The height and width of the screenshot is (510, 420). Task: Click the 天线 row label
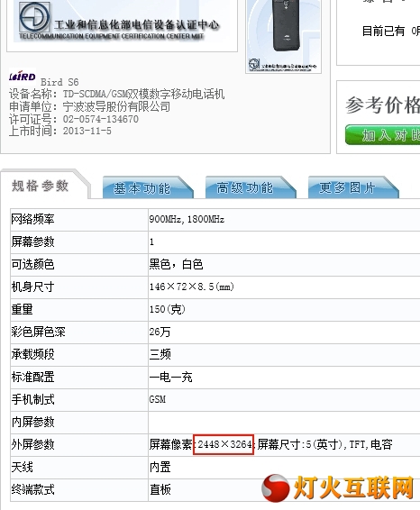click(23, 467)
